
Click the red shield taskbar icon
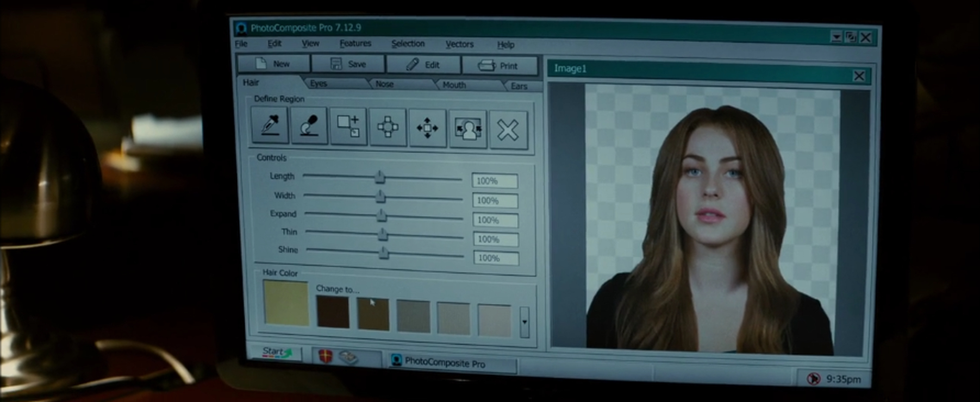click(x=325, y=356)
